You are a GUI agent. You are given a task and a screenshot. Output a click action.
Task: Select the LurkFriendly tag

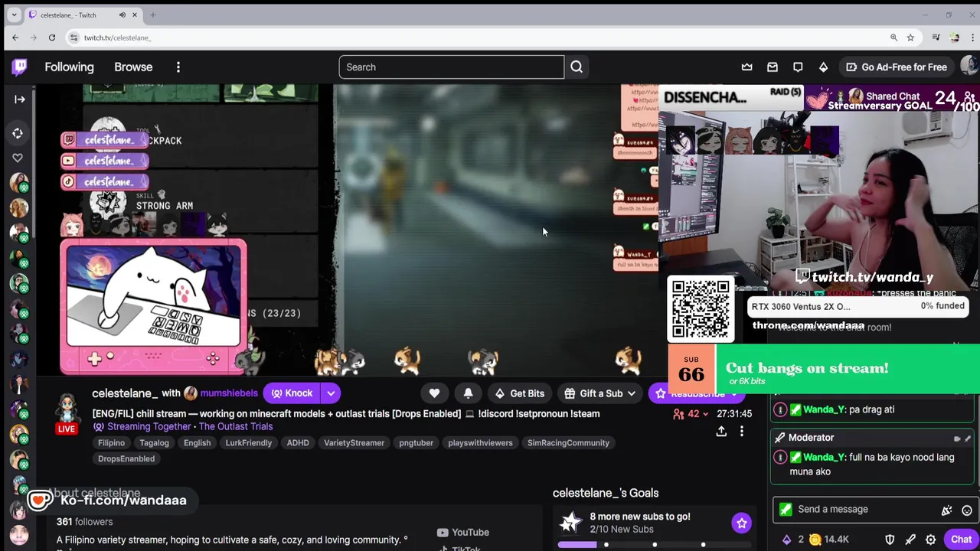pyautogui.click(x=248, y=443)
